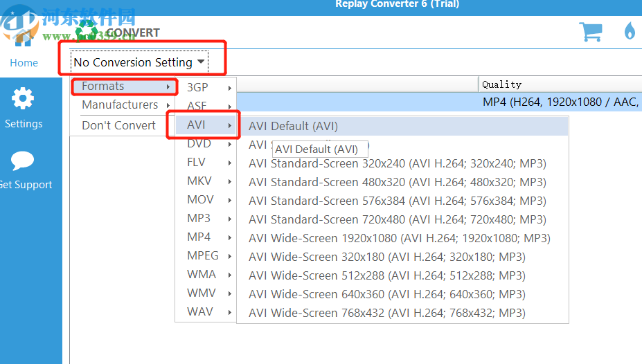Open the shopping cart icon
The image size is (642, 364).
point(591,32)
